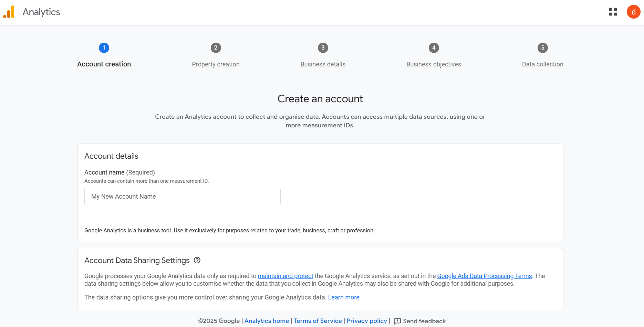This screenshot has height=327, width=644.
Task: Go to the Business objectives step label
Action: pos(434,64)
